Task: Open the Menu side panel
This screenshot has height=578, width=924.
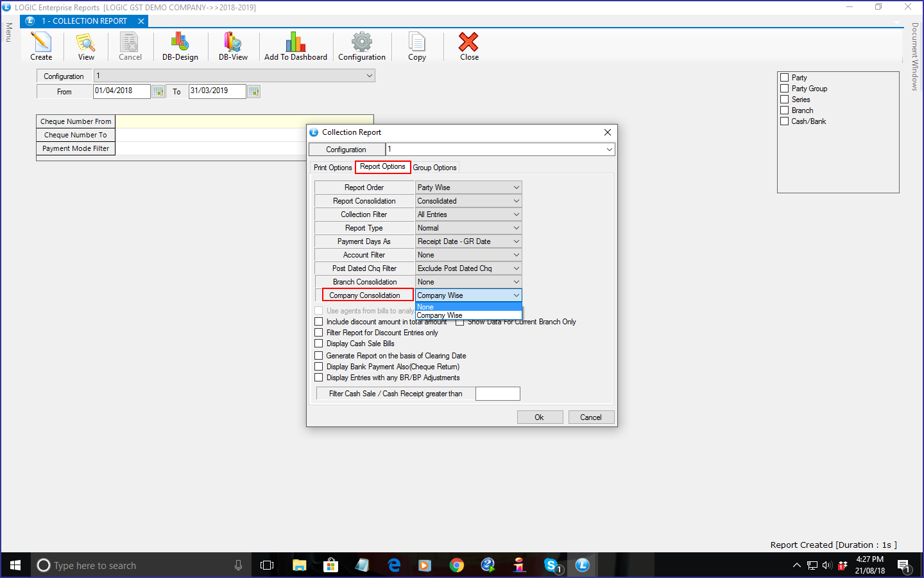Action: (9, 32)
